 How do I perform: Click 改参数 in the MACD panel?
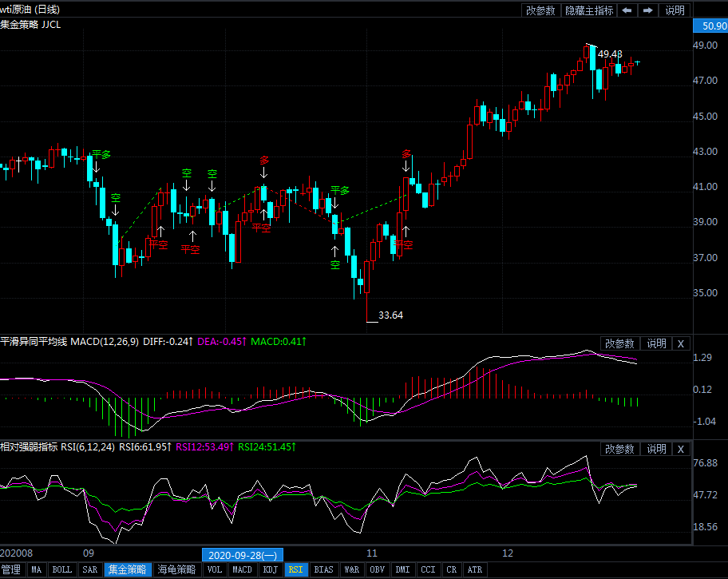[x=619, y=343]
